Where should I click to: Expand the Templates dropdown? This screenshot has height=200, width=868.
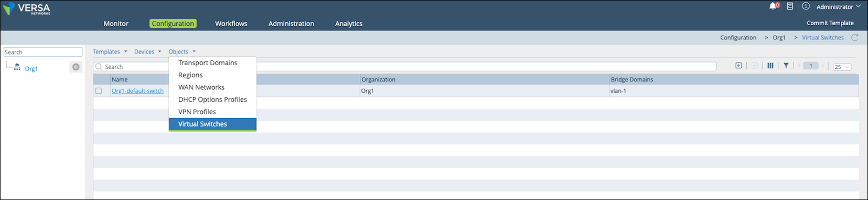[x=110, y=51]
